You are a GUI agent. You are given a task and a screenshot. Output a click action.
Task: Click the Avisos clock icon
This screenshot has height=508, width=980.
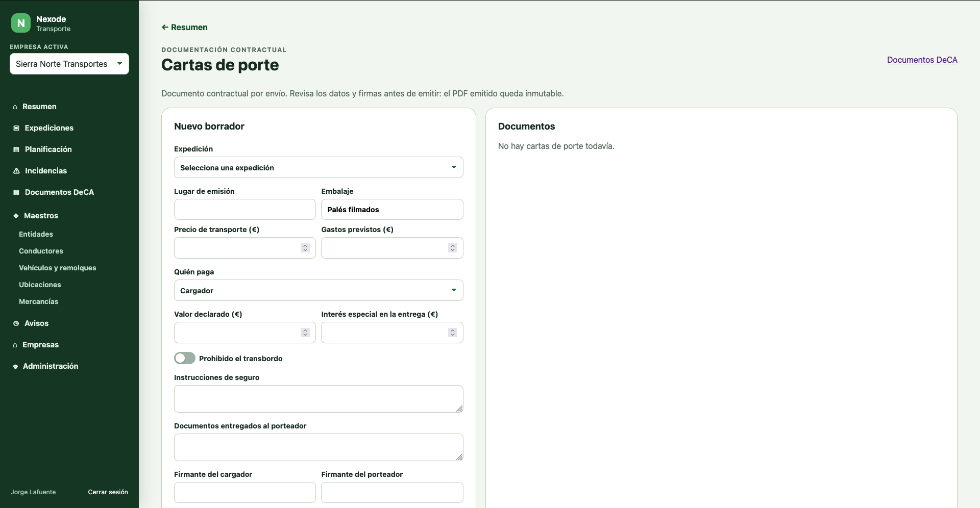[16, 323]
